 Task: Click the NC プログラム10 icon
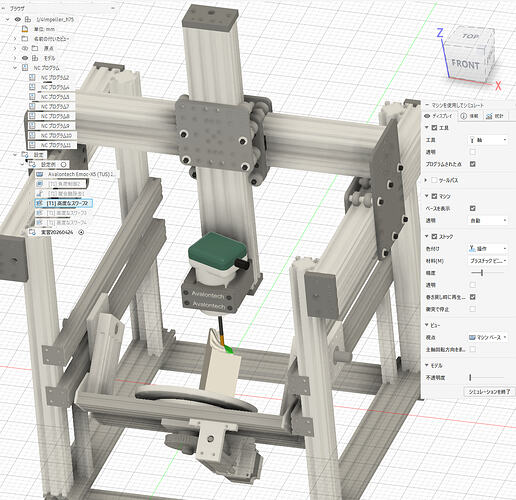(x=32, y=135)
